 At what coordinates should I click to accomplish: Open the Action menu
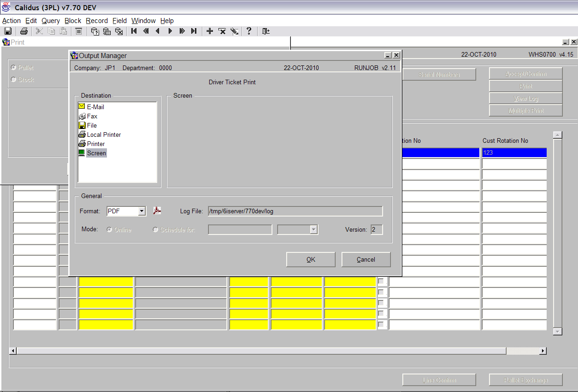[12, 21]
